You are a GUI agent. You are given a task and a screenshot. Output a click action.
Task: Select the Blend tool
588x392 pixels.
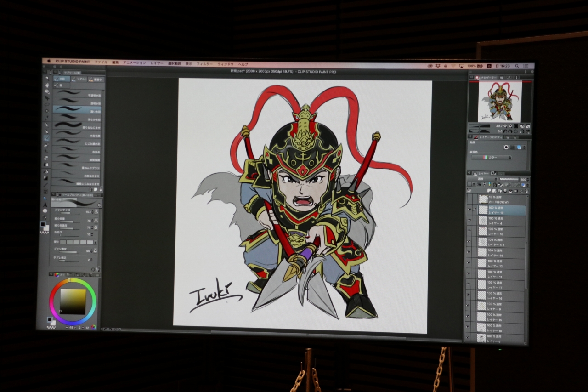coord(46,164)
